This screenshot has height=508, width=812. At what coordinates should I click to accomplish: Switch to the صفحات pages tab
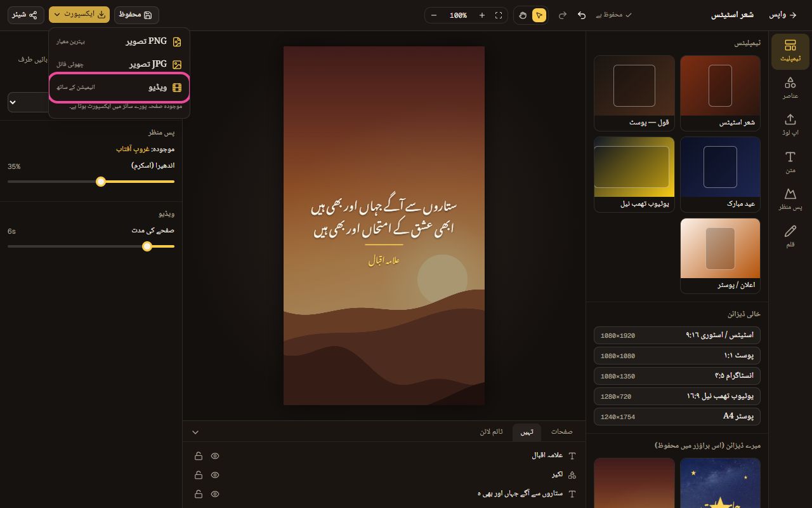[x=561, y=432]
